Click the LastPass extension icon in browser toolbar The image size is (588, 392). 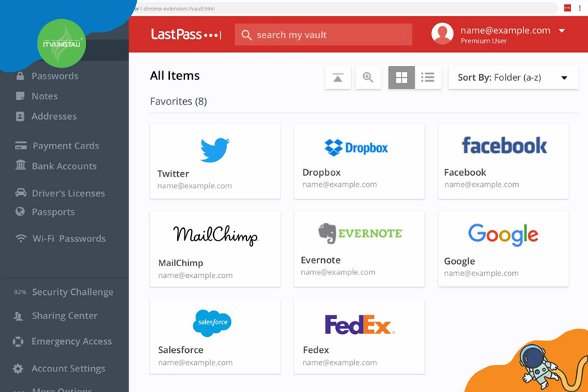tap(567, 8)
